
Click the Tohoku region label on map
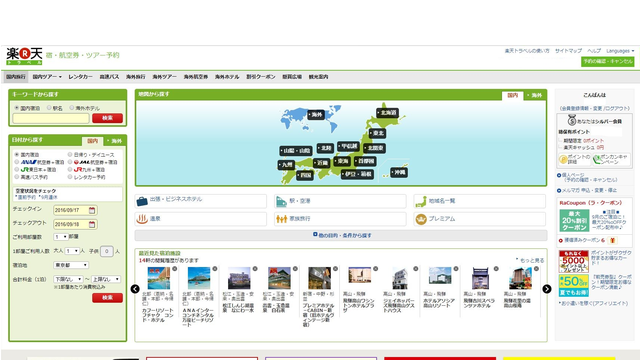click(378, 133)
